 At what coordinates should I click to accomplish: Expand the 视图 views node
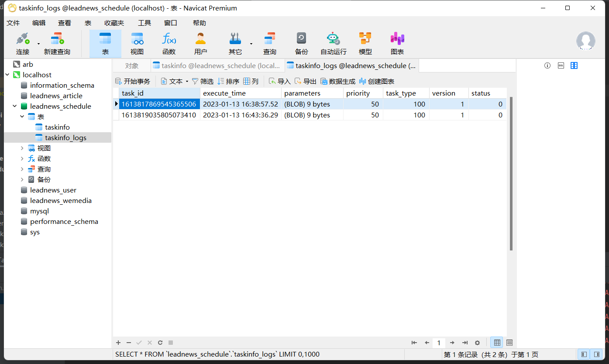click(x=22, y=148)
